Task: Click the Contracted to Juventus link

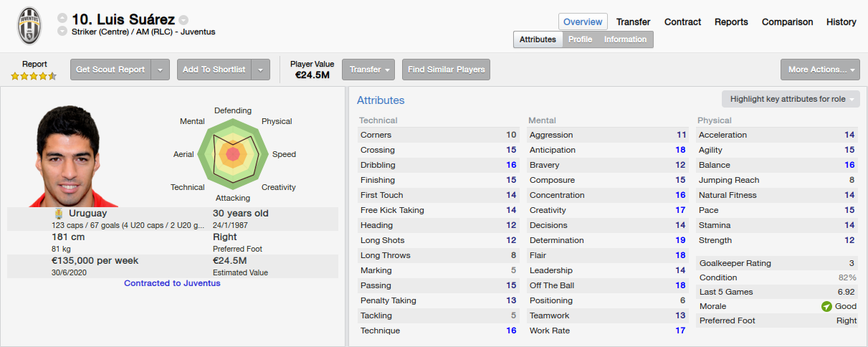Action: coord(172,283)
